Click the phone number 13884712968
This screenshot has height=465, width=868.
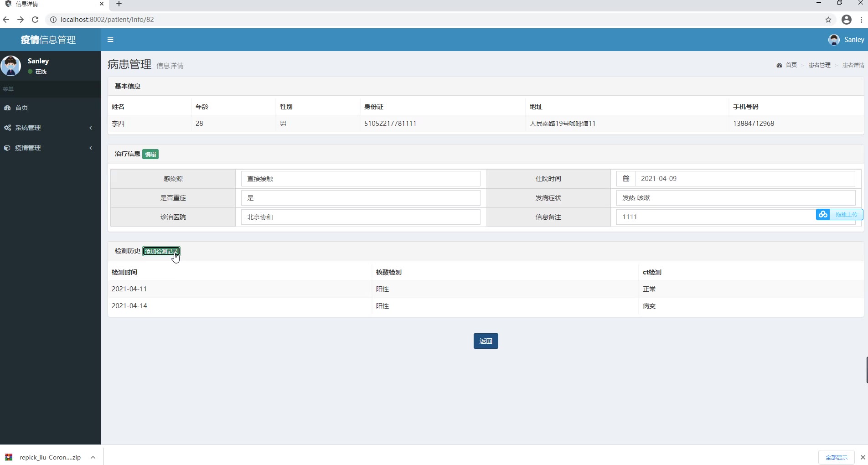[754, 124]
